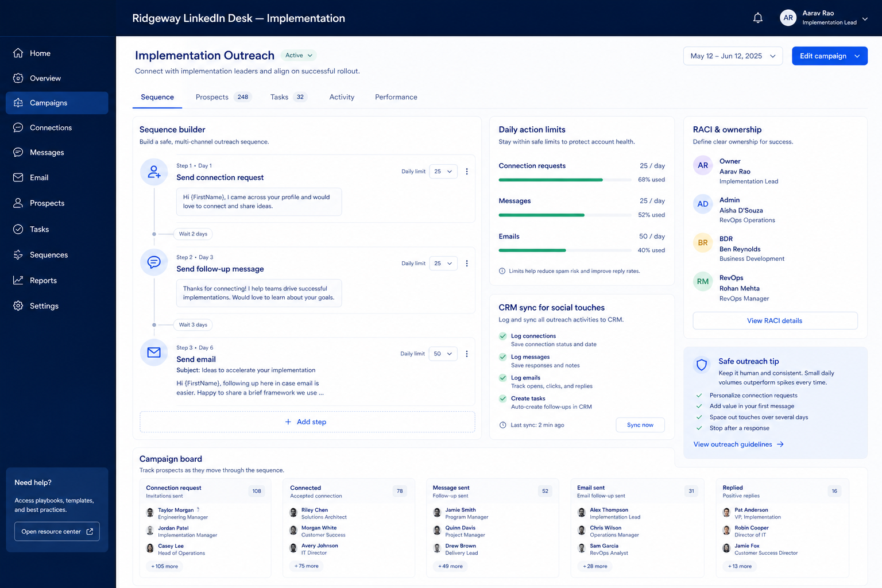
Task: Click Aisha D'Souza AD avatar
Action: click(703, 204)
